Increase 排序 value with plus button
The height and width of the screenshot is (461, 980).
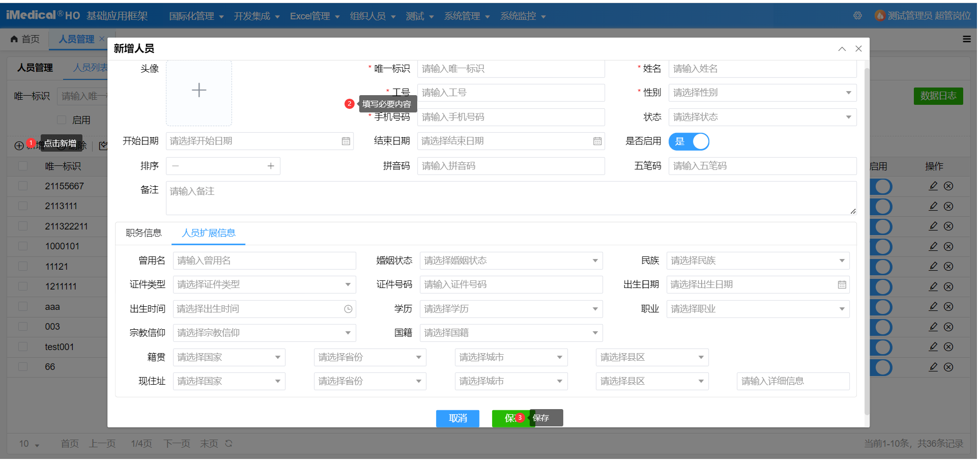pyautogui.click(x=271, y=166)
